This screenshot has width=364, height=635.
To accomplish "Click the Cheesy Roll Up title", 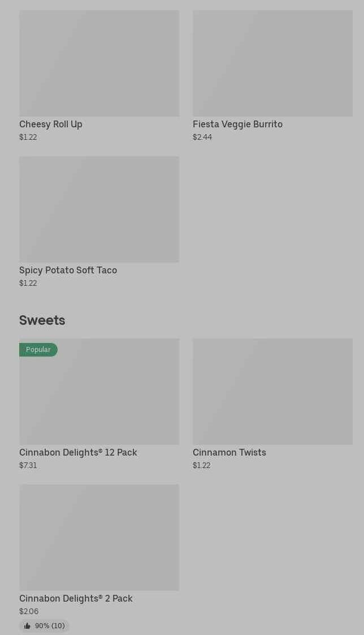I will click(x=51, y=124).
